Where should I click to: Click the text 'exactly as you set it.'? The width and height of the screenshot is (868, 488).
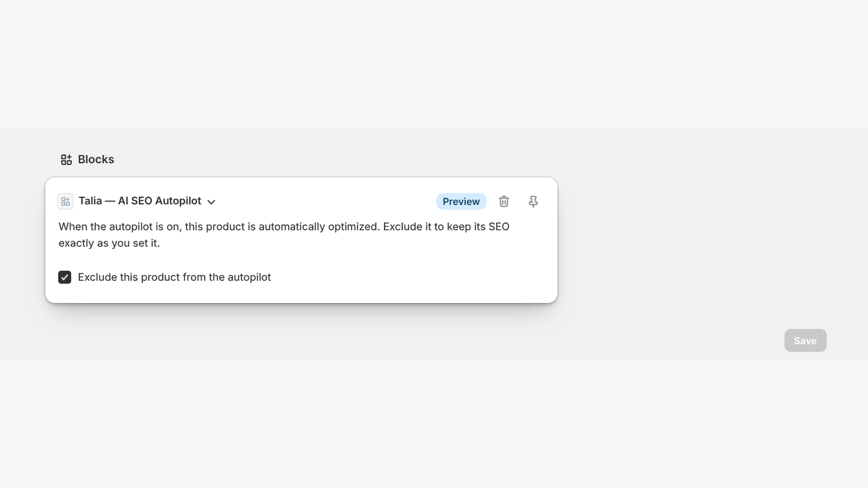pos(109,243)
